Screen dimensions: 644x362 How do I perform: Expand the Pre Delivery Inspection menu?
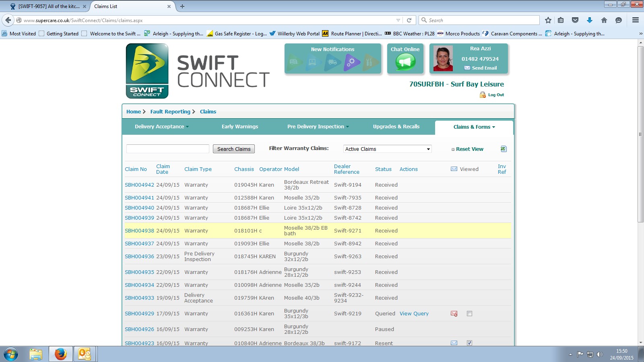(x=318, y=127)
